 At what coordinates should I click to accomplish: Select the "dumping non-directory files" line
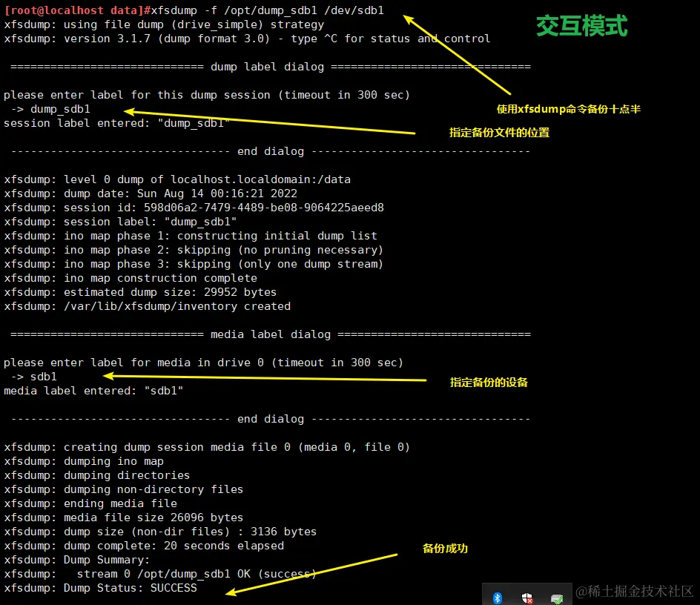click(124, 490)
